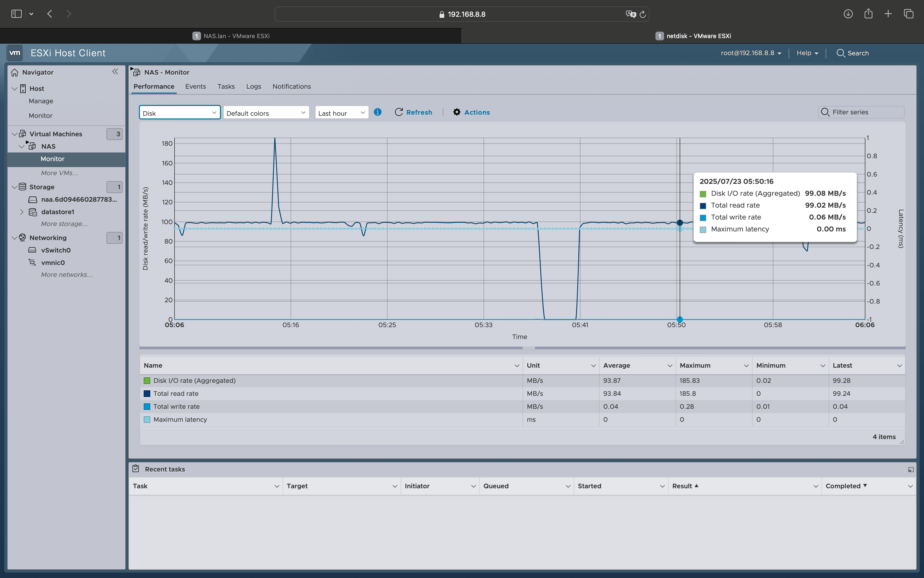The height and width of the screenshot is (578, 924).
Task: Click the Safari share icon
Action: tap(868, 14)
